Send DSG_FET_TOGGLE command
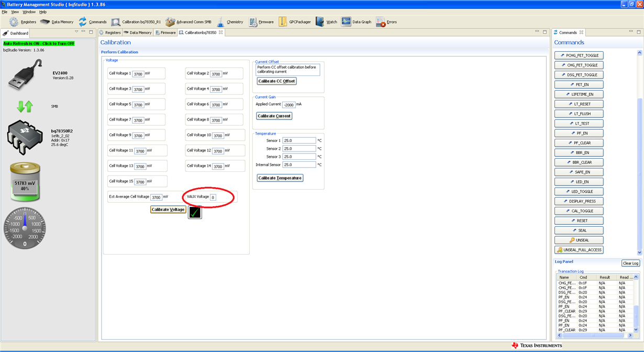The image size is (644, 352). point(579,75)
